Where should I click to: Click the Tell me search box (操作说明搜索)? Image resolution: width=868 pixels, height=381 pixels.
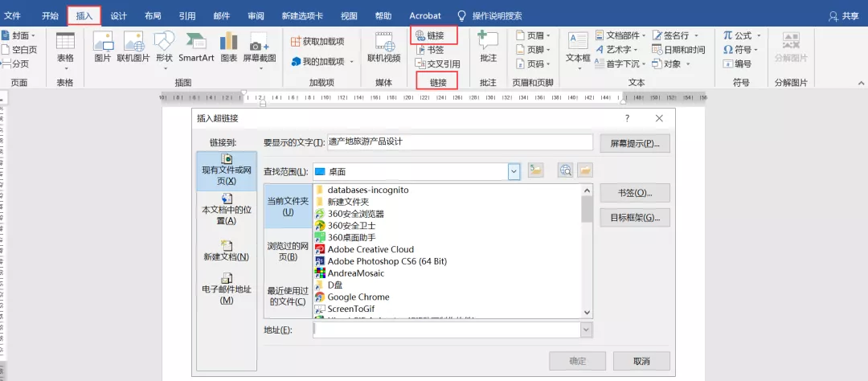(489, 16)
